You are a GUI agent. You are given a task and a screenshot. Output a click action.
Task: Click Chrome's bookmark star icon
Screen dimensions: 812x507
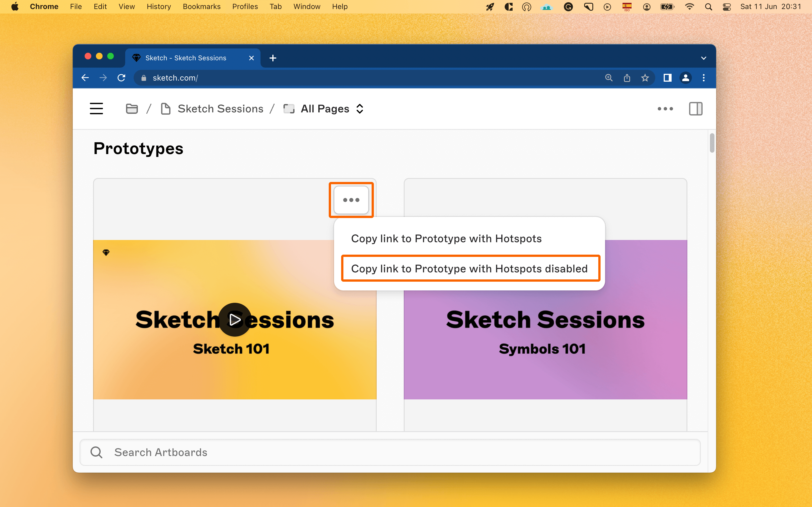tap(645, 78)
